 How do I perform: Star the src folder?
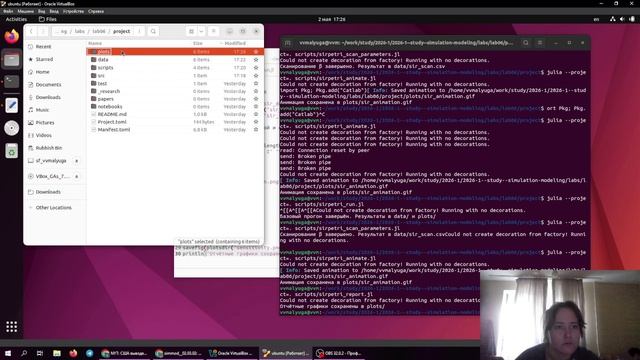click(x=256, y=76)
